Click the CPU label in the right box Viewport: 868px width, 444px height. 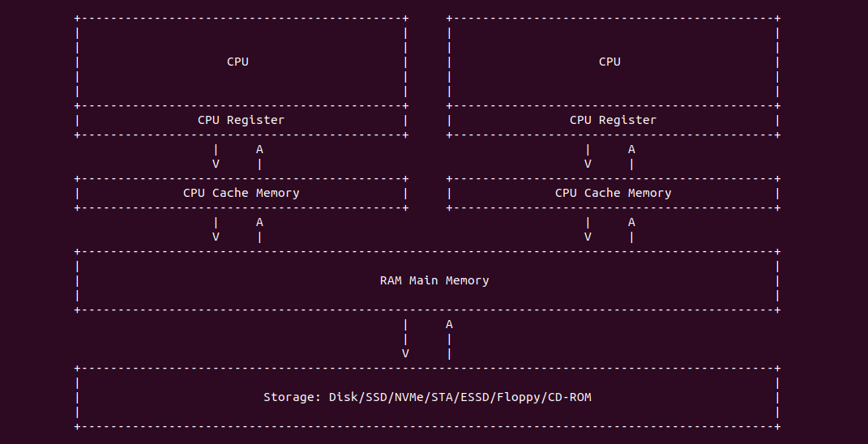(x=609, y=62)
